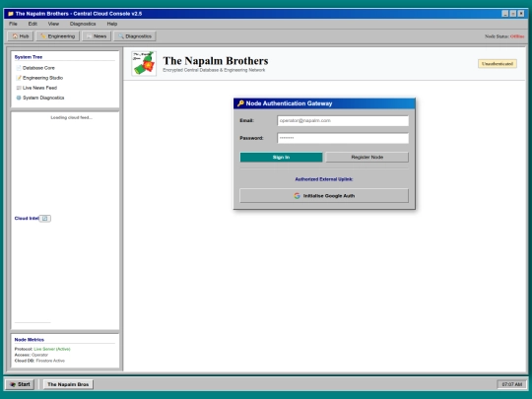Open the Help menu
This screenshot has width=532, height=399.
pos(112,24)
